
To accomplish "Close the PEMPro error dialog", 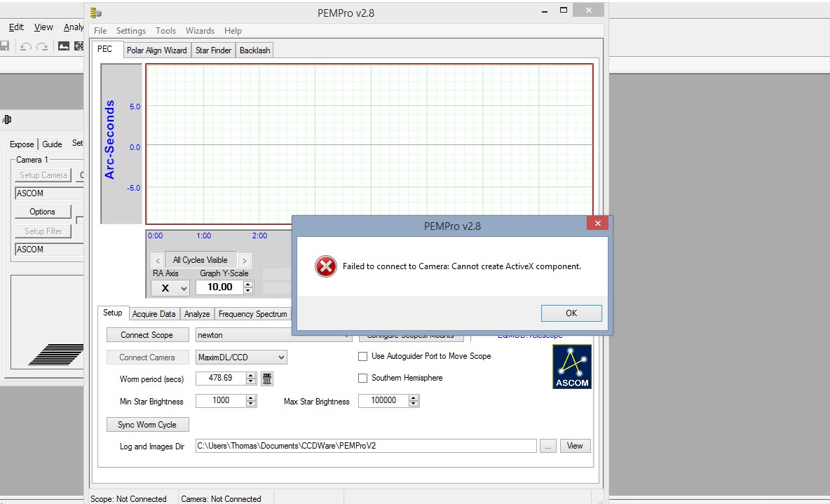I will 598,224.
